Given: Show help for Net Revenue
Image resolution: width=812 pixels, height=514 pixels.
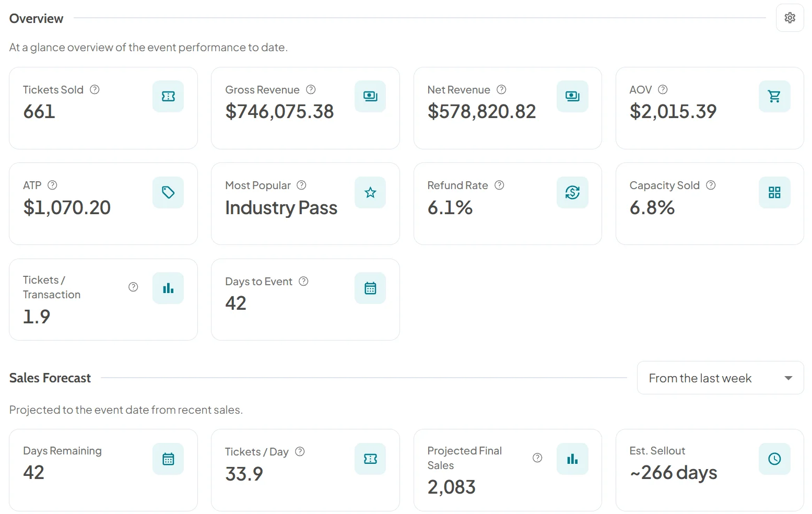Looking at the screenshot, I should click(x=501, y=89).
